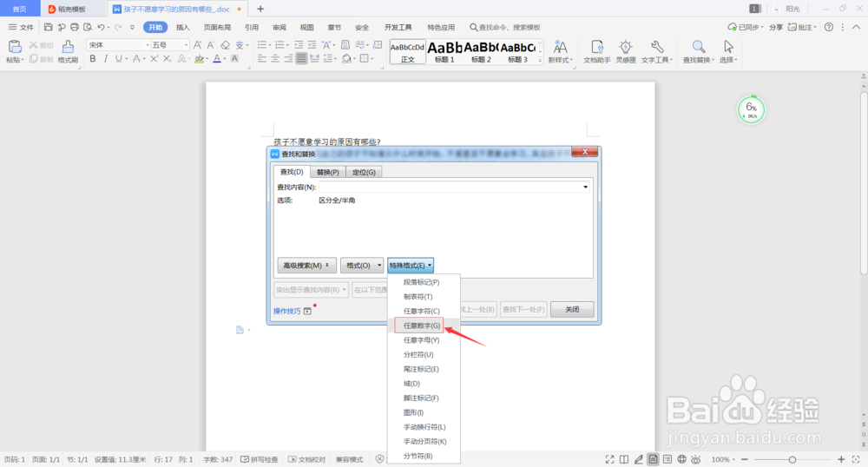The image size is (868, 467).
Task: Open the Select (选择) cursor tool
Action: (728, 51)
